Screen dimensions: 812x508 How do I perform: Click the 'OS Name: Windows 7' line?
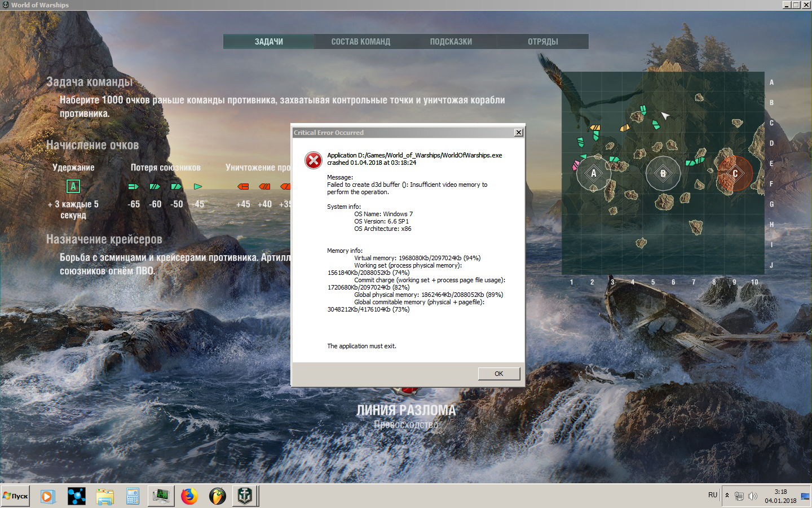click(383, 214)
